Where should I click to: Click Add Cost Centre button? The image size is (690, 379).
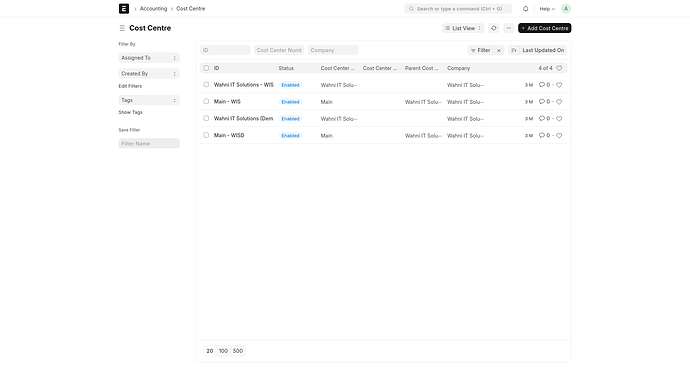tap(545, 28)
